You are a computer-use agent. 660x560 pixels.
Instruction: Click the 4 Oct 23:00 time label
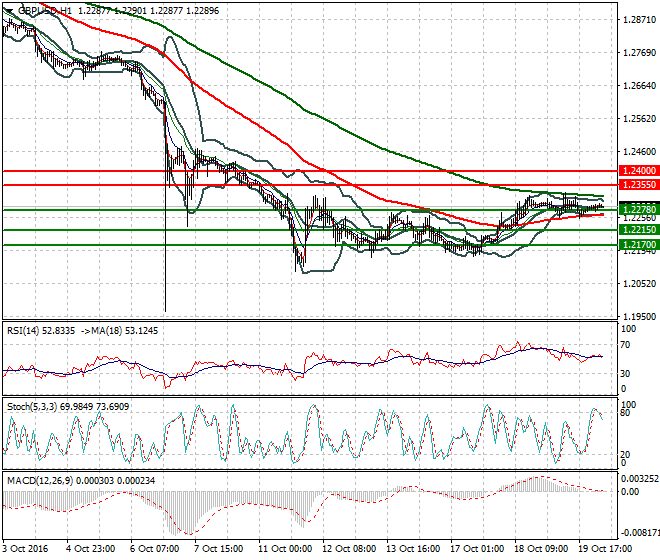tap(90, 549)
